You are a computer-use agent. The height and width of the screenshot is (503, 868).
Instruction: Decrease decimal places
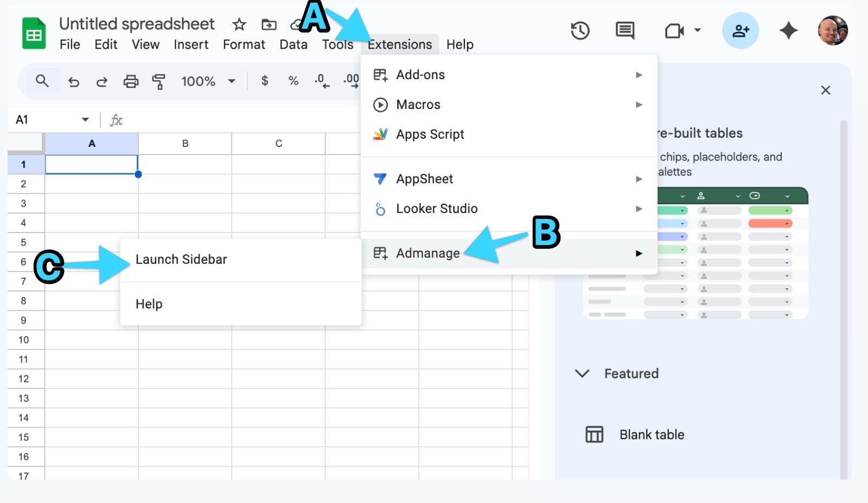322,81
